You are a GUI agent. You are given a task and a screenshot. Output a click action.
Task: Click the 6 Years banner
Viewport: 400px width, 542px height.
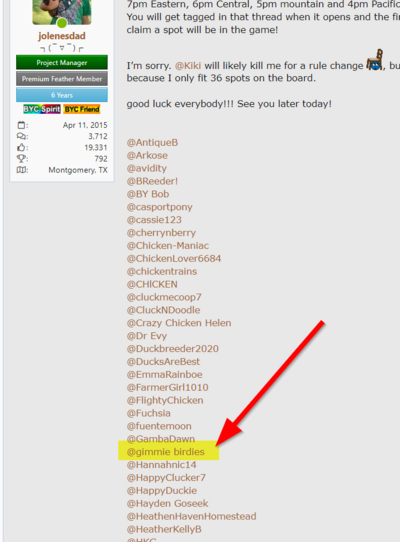coord(62,95)
